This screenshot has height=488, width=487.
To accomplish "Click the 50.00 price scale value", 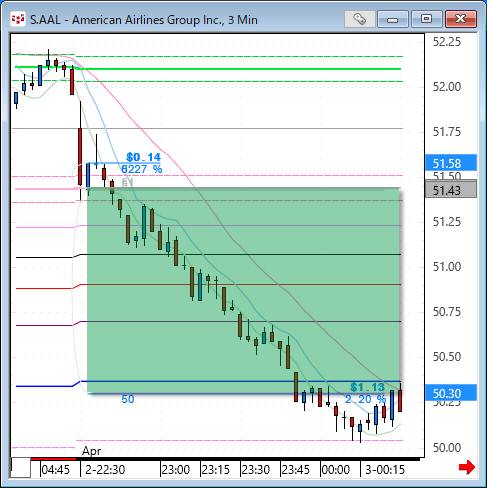I will [x=447, y=448].
